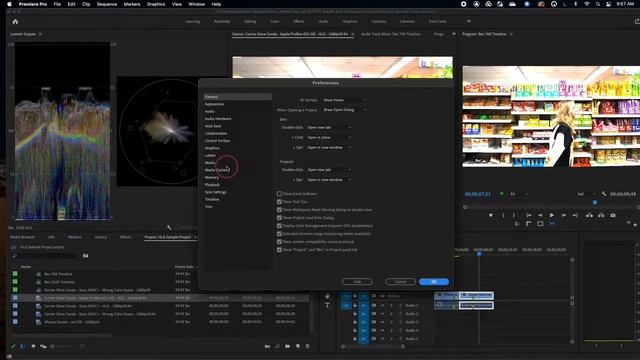Select Appearance in Preferences list
The height and width of the screenshot is (360, 640).
214,104
